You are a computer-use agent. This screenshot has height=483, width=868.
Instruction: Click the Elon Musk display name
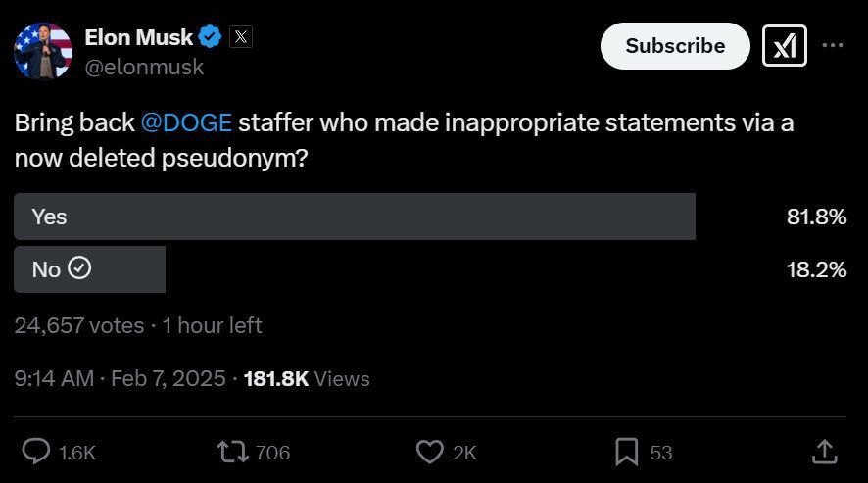pos(138,38)
